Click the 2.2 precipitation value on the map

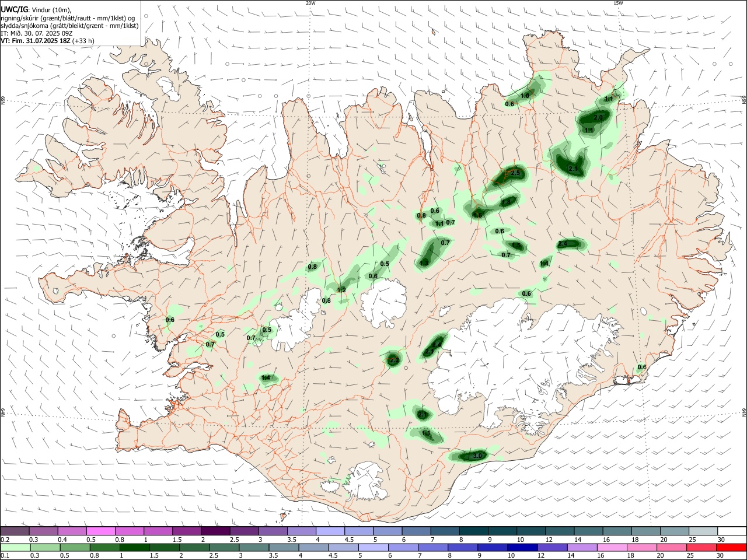(394, 360)
